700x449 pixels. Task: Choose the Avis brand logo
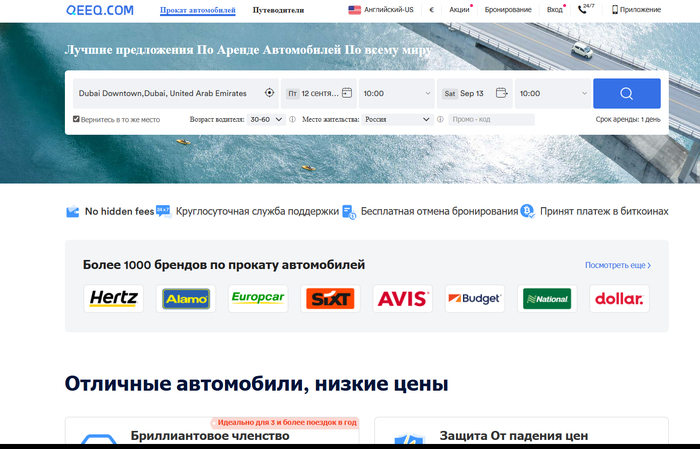(x=402, y=298)
